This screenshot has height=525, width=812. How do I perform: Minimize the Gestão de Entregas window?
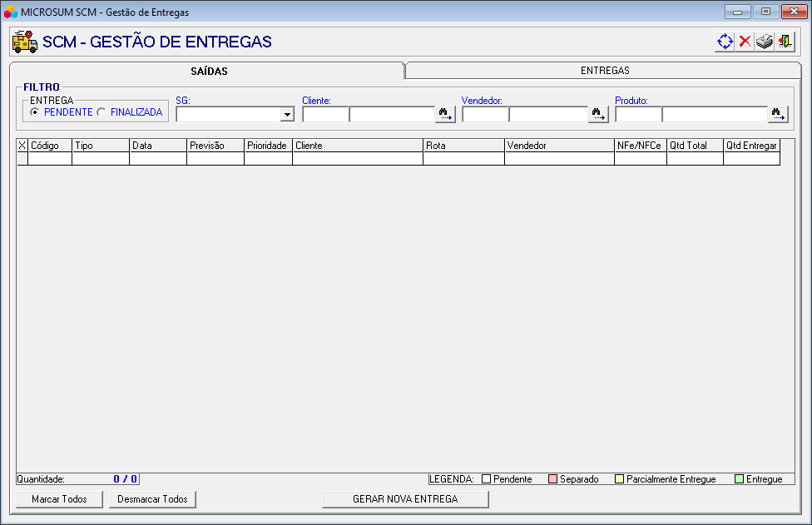[x=737, y=12]
